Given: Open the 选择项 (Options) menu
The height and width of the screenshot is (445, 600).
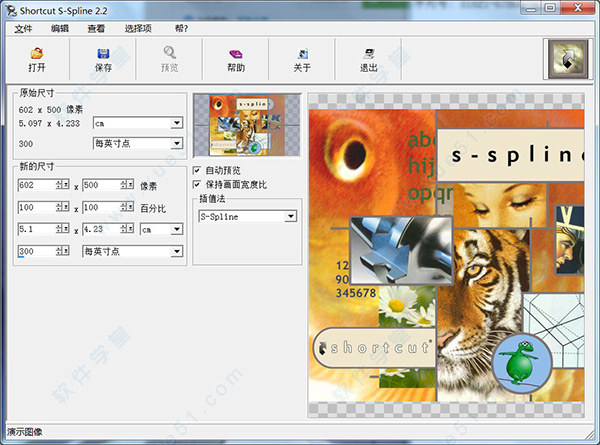Looking at the screenshot, I should [138, 28].
